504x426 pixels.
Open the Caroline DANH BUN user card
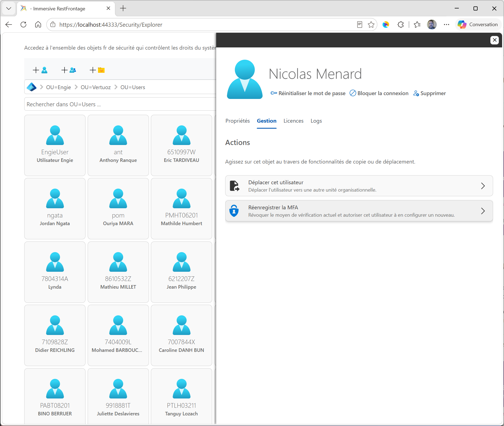point(181,335)
